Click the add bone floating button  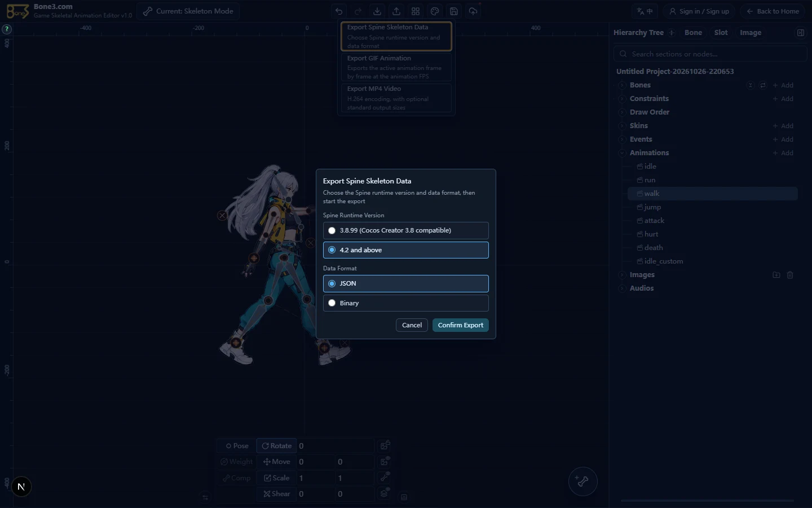coord(582,481)
